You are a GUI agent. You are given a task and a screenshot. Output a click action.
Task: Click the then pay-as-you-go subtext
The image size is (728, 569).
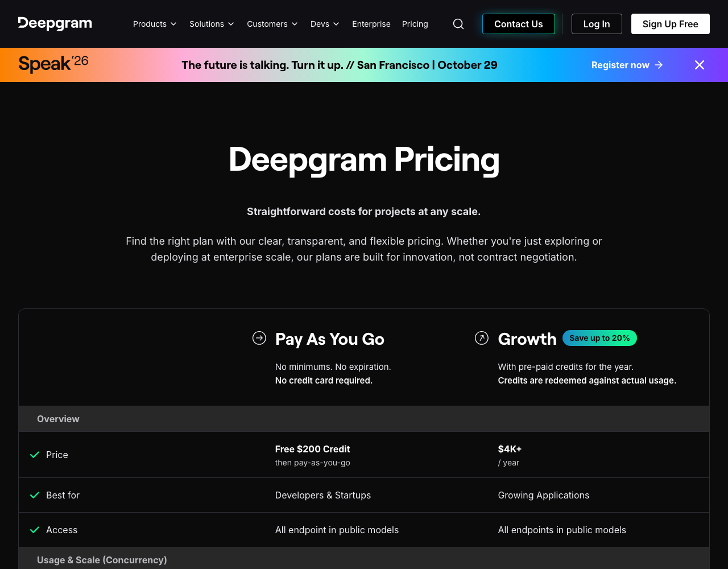pos(313,463)
